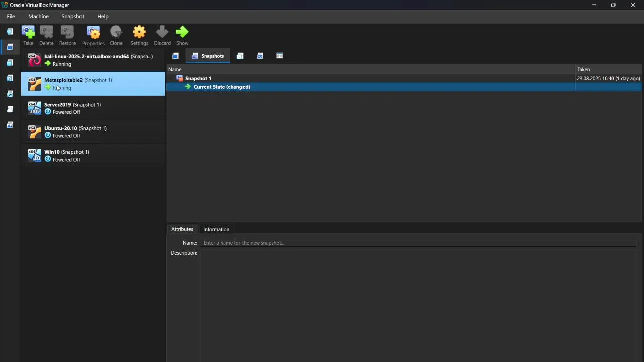
Task: Click the Kali Linux debian swirl icon
Action: point(34,60)
